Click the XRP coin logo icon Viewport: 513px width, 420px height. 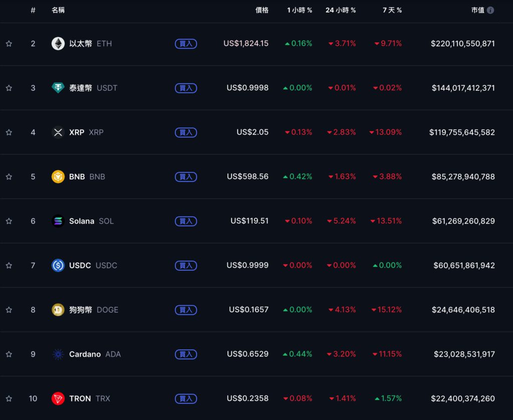click(58, 132)
